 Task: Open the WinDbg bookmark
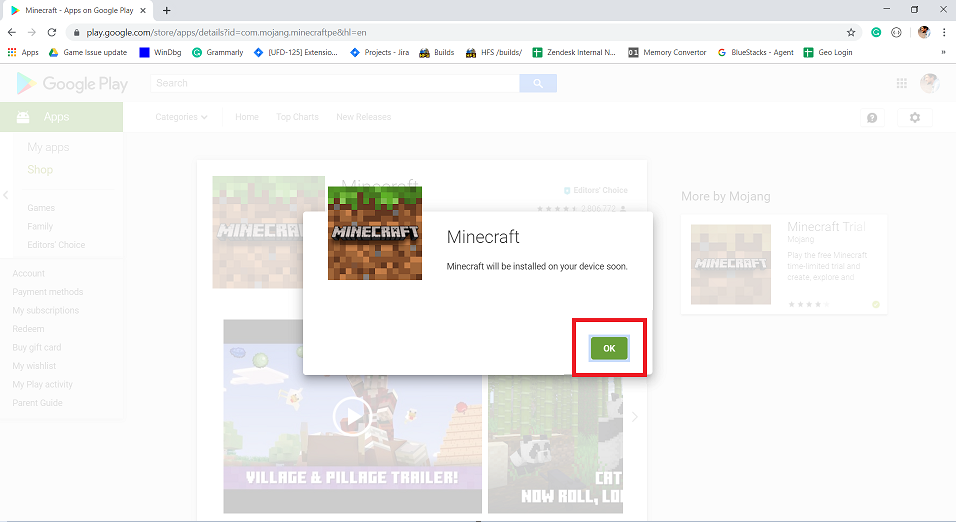pos(160,52)
